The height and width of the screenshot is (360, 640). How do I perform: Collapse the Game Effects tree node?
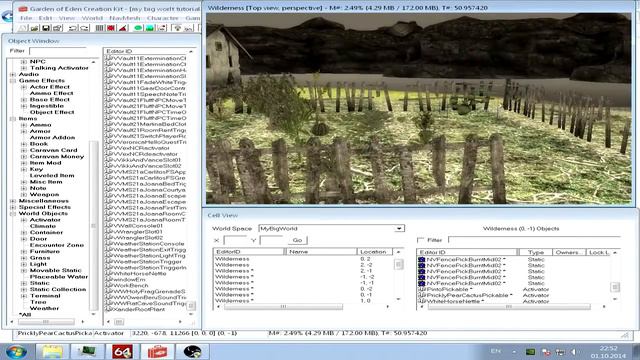(13, 81)
